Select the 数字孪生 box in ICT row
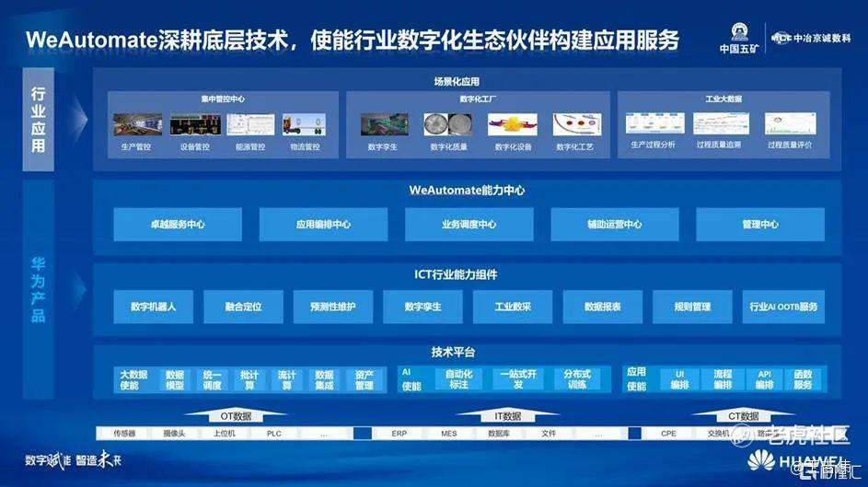 422,307
